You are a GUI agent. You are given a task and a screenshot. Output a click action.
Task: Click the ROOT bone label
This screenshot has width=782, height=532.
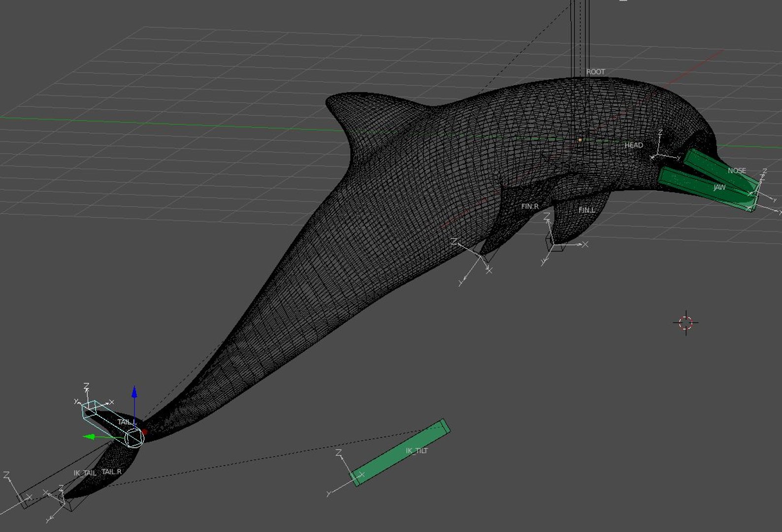point(595,72)
